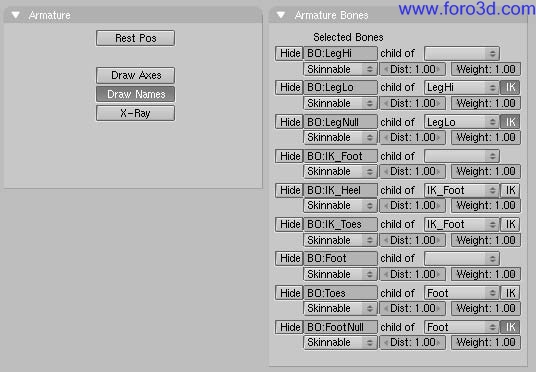Collapse the Armature panel triangle
The height and width of the screenshot is (372, 536).
coord(16,15)
